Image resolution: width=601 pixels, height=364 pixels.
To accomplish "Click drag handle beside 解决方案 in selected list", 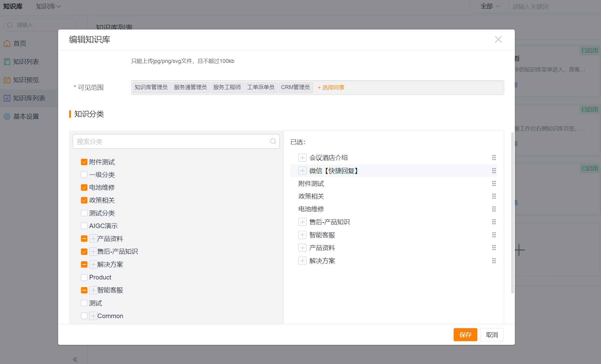I will tap(494, 261).
